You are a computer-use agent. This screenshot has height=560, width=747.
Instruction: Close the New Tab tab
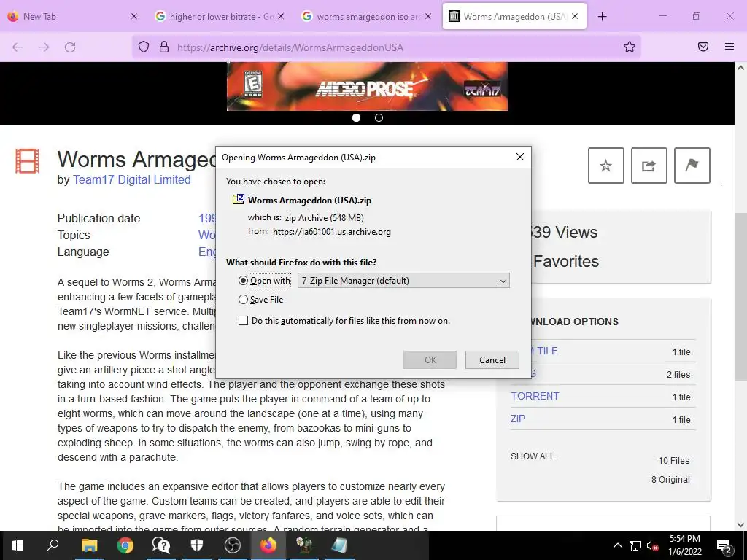[x=134, y=16]
